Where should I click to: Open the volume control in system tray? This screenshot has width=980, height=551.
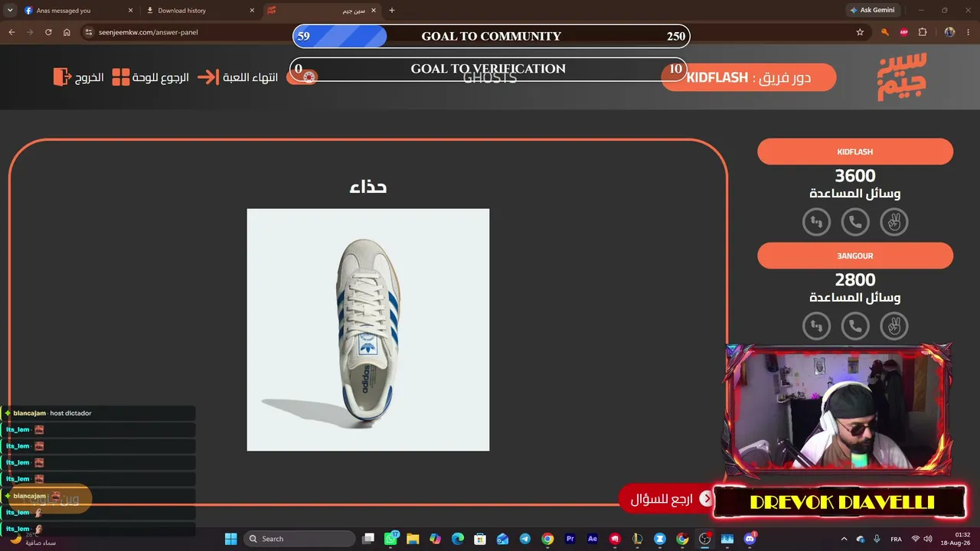point(928,539)
